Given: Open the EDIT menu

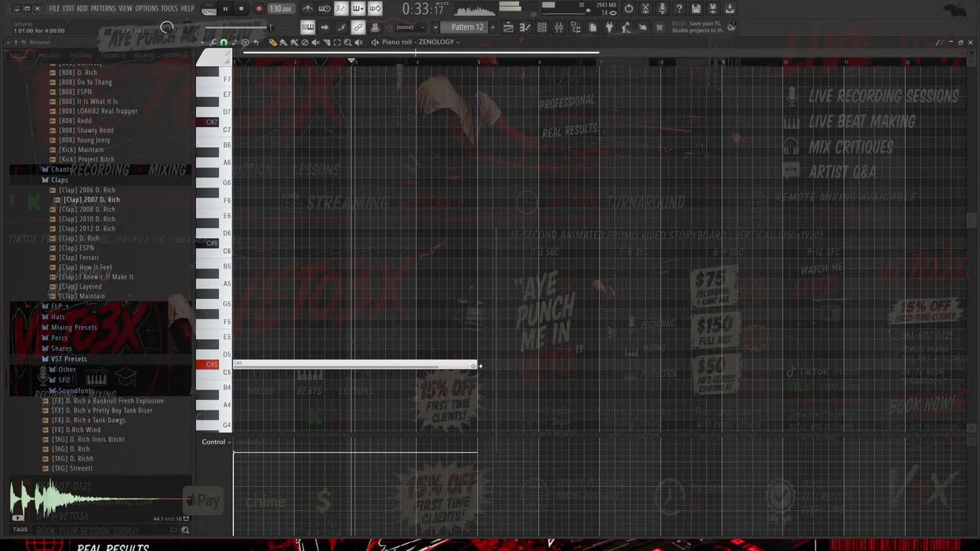Looking at the screenshot, I should coord(69,8).
